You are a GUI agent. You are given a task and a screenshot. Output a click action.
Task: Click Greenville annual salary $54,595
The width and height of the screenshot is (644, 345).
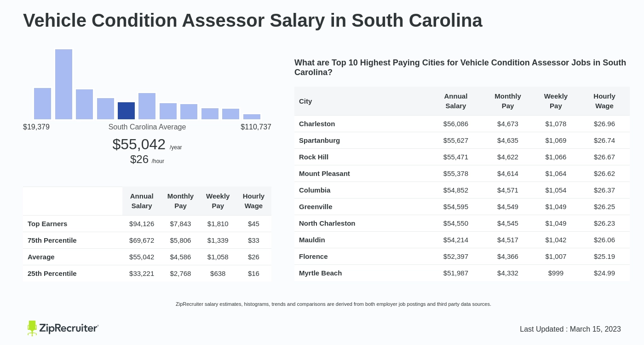tap(456, 207)
